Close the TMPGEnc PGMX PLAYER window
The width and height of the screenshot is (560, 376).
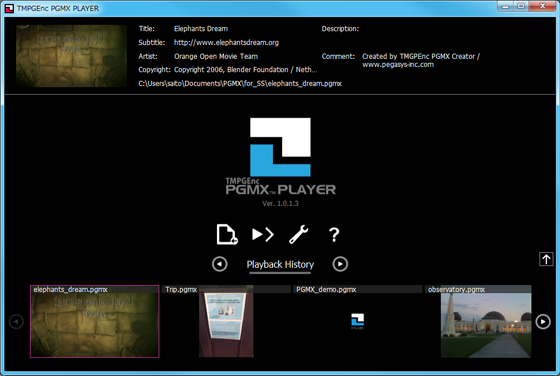[x=542, y=6]
